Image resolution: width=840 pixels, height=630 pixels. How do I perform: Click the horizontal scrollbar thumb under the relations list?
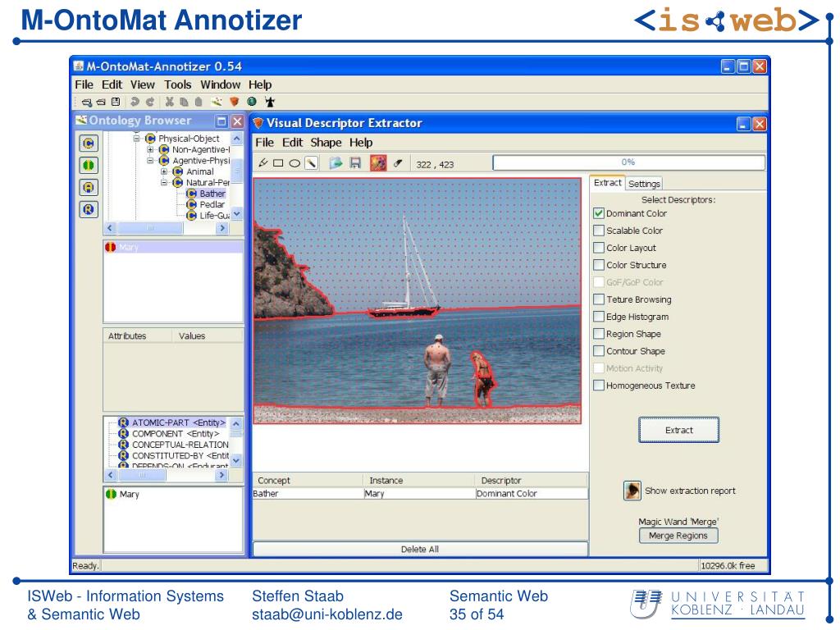pos(143,475)
